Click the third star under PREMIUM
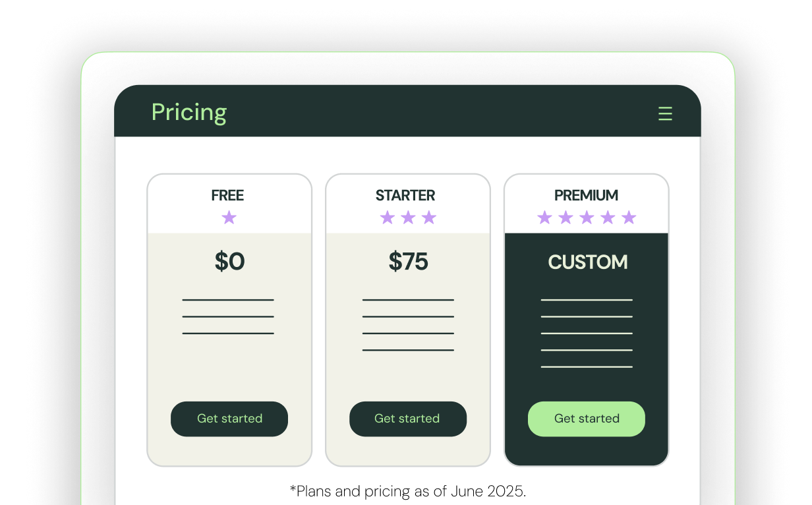The width and height of the screenshot is (812, 505). pos(587,217)
